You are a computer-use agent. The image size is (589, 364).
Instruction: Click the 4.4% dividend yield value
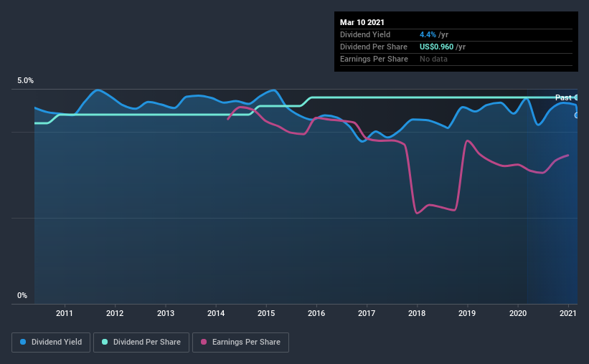pyautogui.click(x=428, y=34)
